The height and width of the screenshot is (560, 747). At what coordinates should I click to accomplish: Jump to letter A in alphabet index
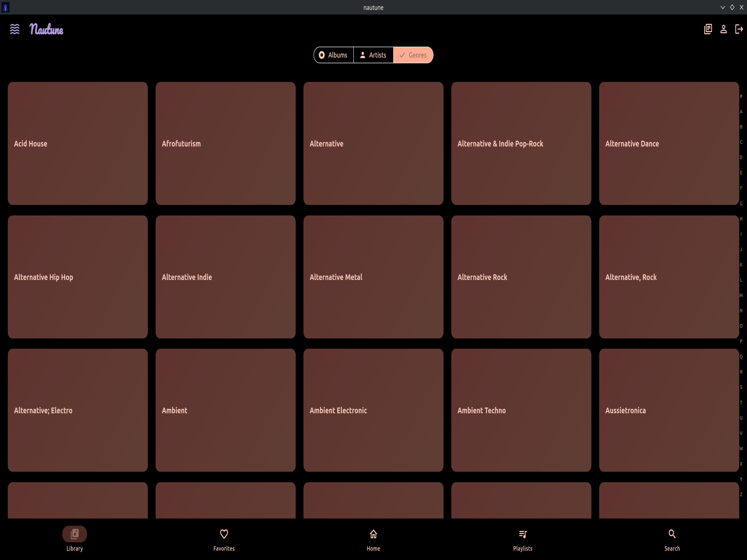point(741,112)
